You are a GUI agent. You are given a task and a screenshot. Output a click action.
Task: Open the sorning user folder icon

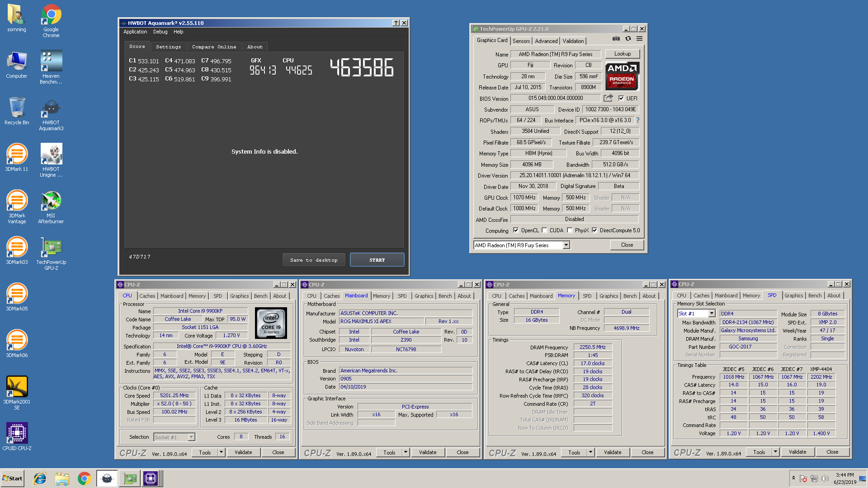(x=16, y=18)
